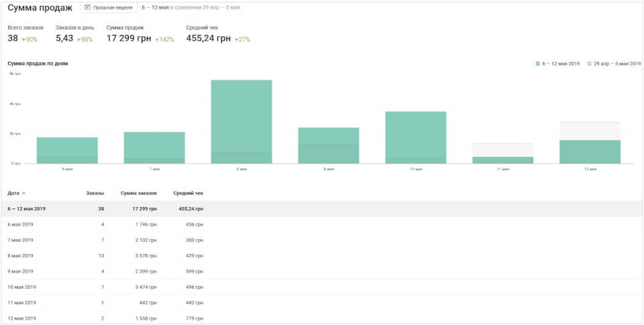Click the sort arrow next to 'Дата'

tap(24, 193)
